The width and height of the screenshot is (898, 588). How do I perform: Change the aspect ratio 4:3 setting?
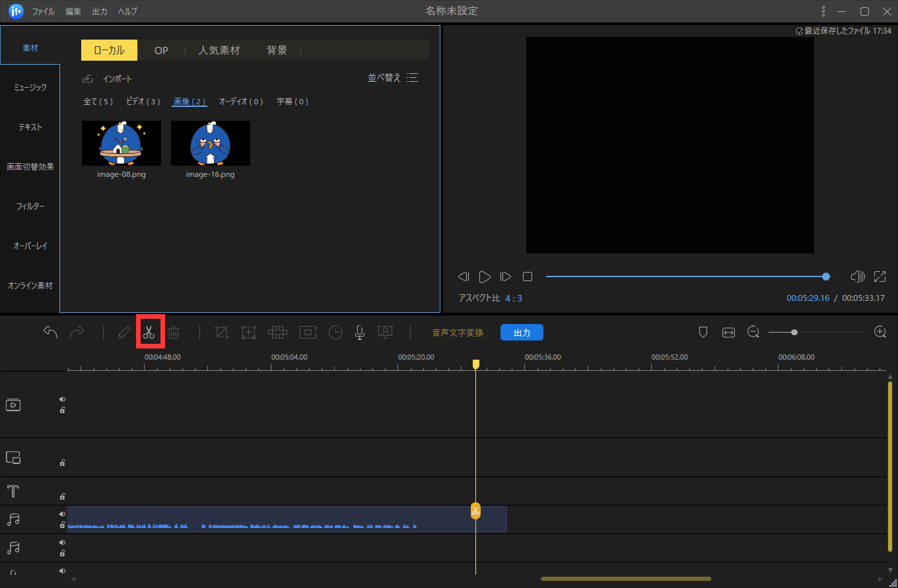tap(513, 298)
